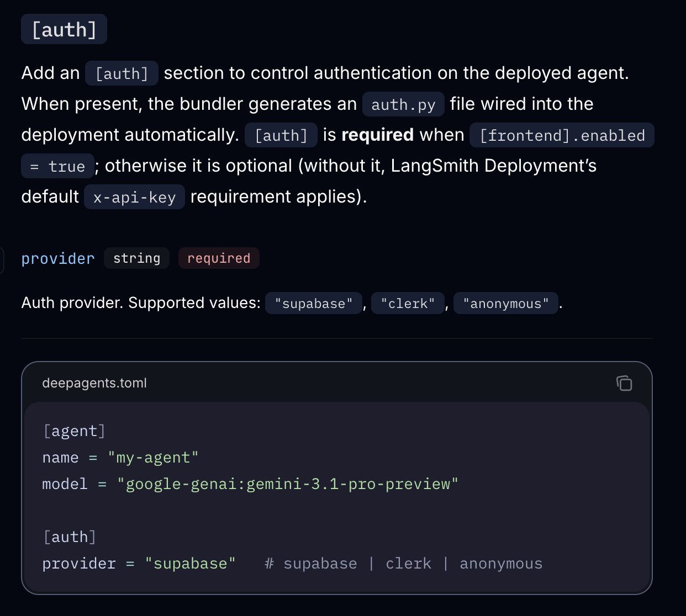Viewport: 686px width, 616px height.
Task: Click the "supabase" supported value
Action: click(x=313, y=303)
